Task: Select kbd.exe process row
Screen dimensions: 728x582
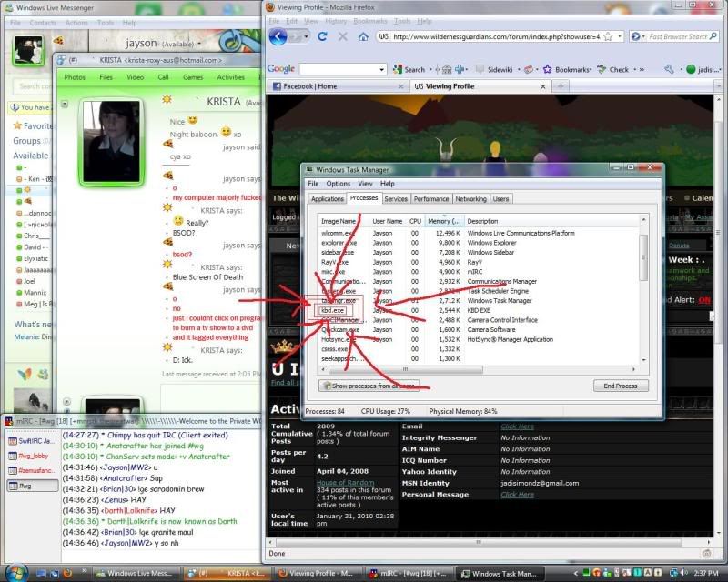Action: click(x=479, y=310)
